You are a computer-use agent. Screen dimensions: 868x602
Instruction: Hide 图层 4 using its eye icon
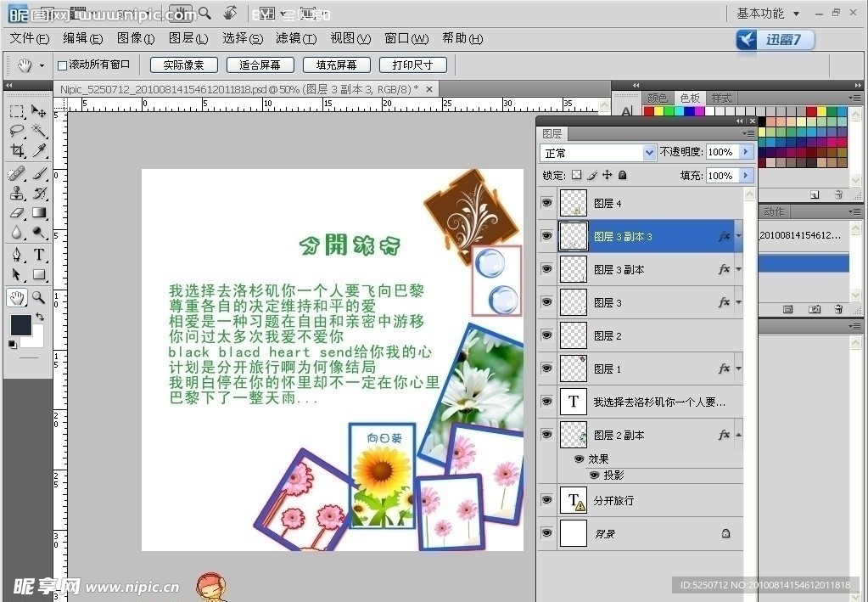[546, 203]
